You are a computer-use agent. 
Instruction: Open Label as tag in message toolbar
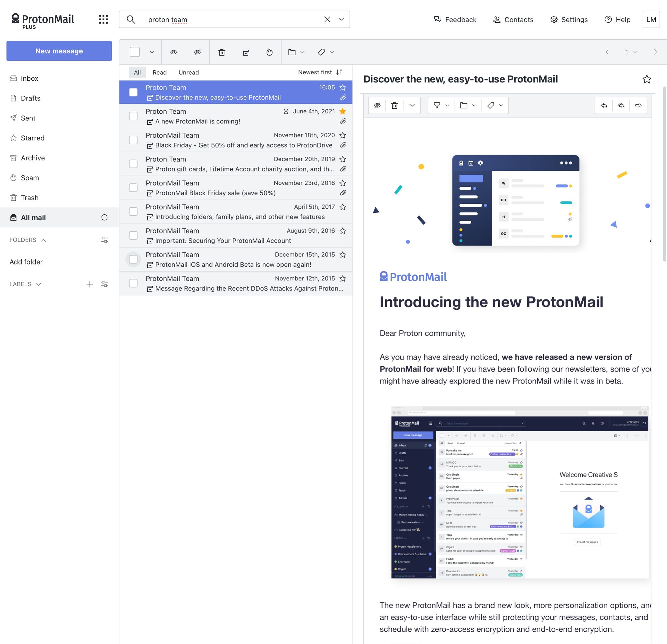pyautogui.click(x=495, y=105)
